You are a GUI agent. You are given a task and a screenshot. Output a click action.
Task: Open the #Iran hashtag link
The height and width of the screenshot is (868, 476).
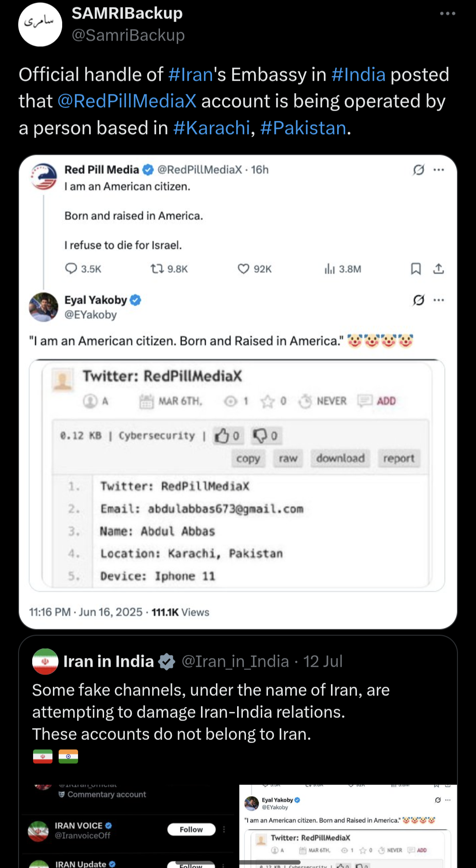pyautogui.click(x=190, y=75)
